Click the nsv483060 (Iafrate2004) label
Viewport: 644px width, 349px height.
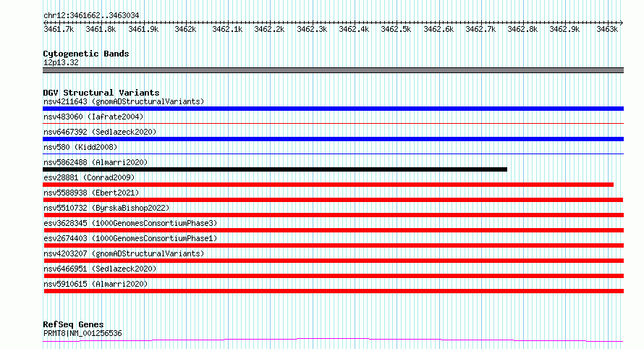[93, 117]
